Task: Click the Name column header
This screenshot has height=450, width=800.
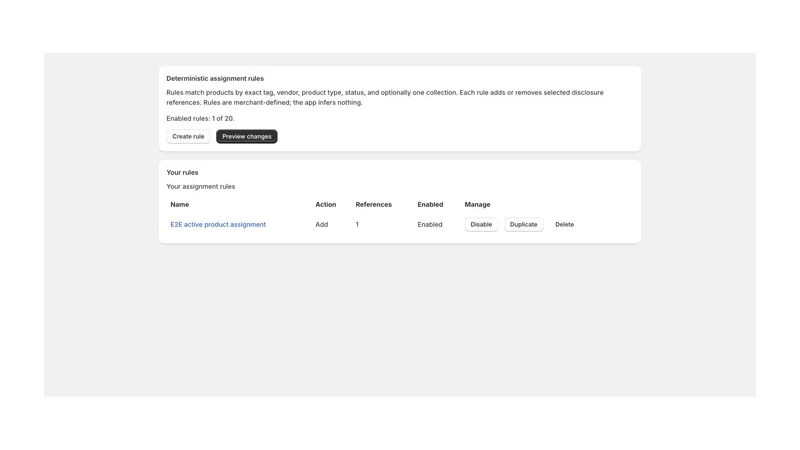Action: point(180,205)
